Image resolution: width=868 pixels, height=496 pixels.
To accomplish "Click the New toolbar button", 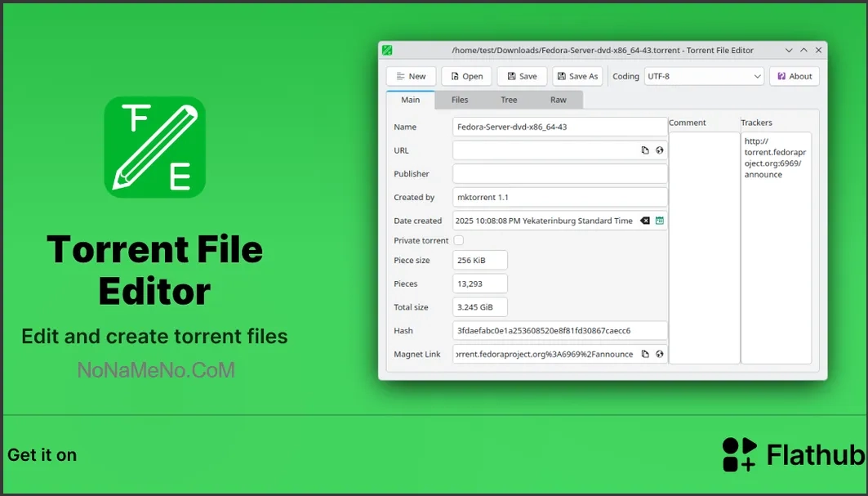I will point(411,76).
